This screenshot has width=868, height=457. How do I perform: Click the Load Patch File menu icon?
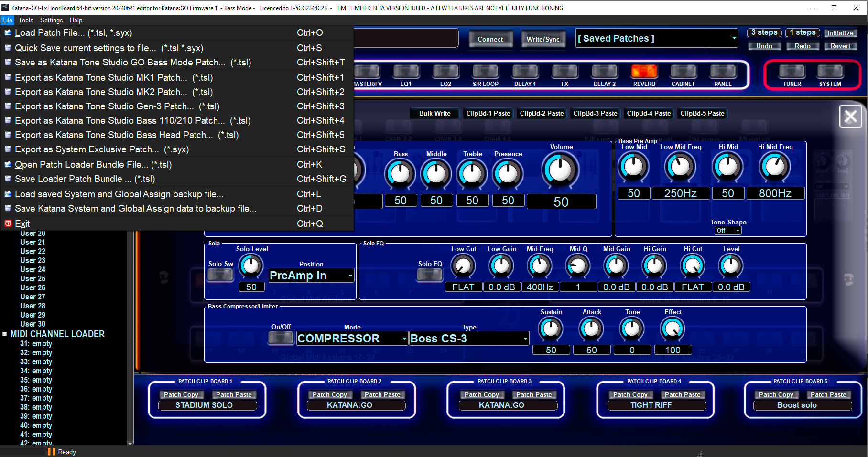pos(8,32)
